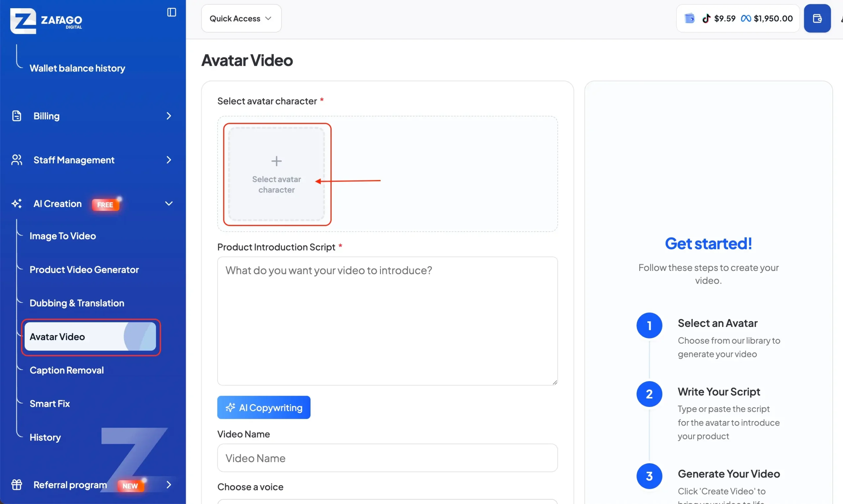Click the Select avatar character tile
The image size is (843, 504).
point(277,174)
